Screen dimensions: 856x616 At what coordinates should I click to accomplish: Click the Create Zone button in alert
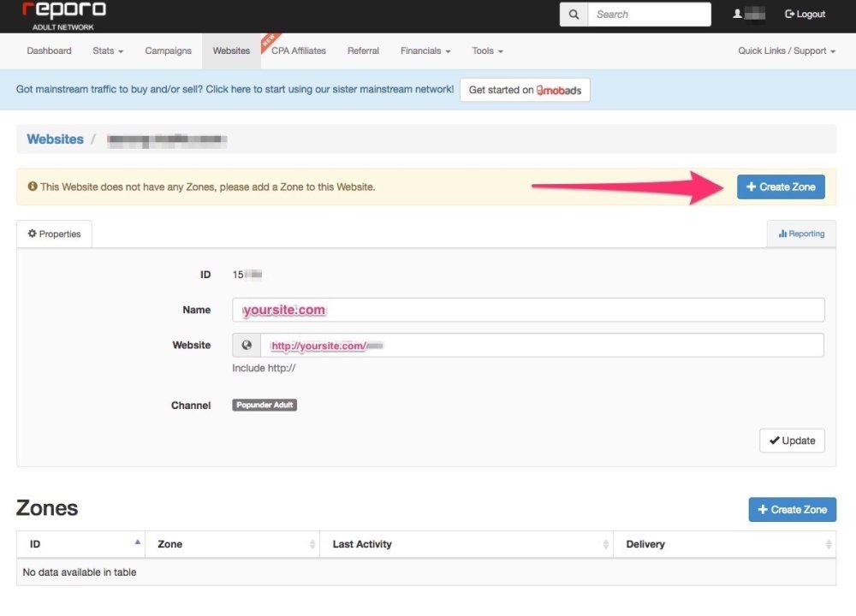pyautogui.click(x=781, y=187)
